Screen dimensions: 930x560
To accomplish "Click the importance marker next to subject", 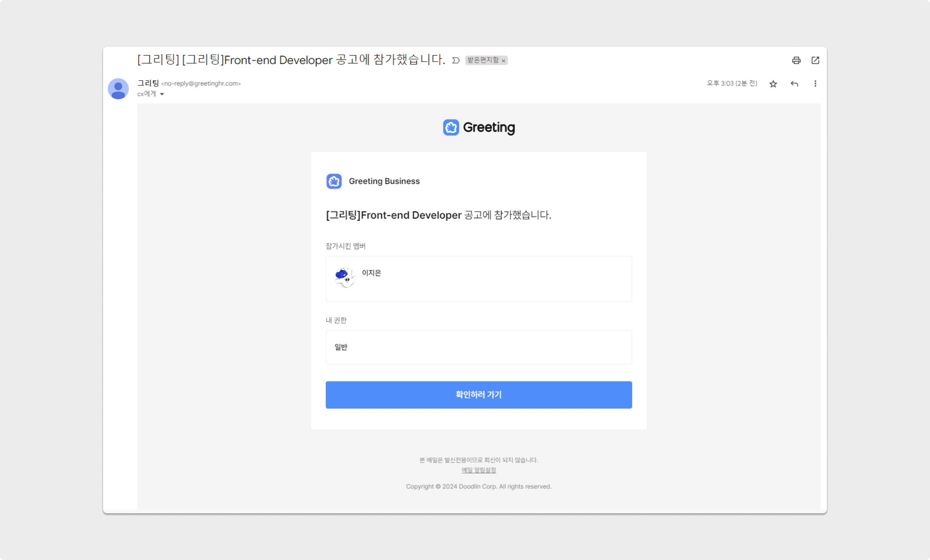I will (x=456, y=60).
